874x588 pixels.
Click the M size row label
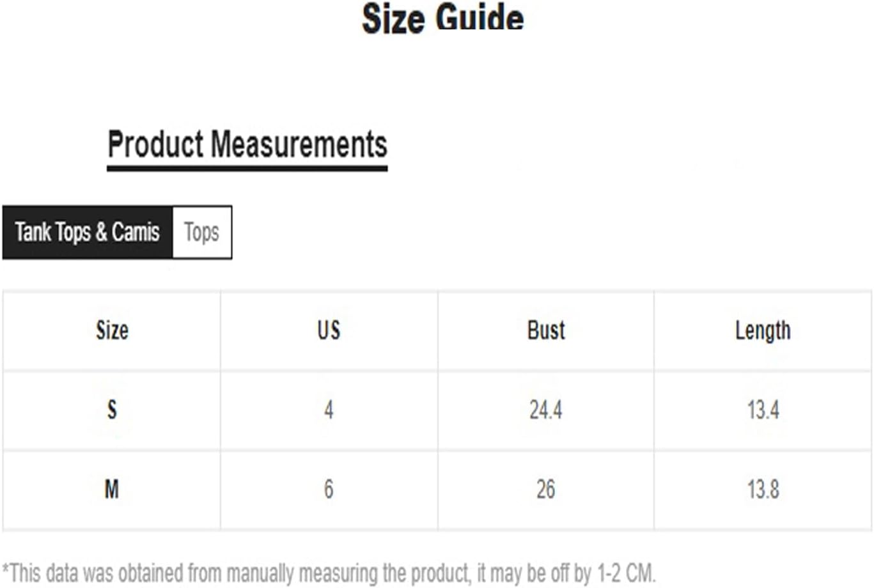coord(112,490)
